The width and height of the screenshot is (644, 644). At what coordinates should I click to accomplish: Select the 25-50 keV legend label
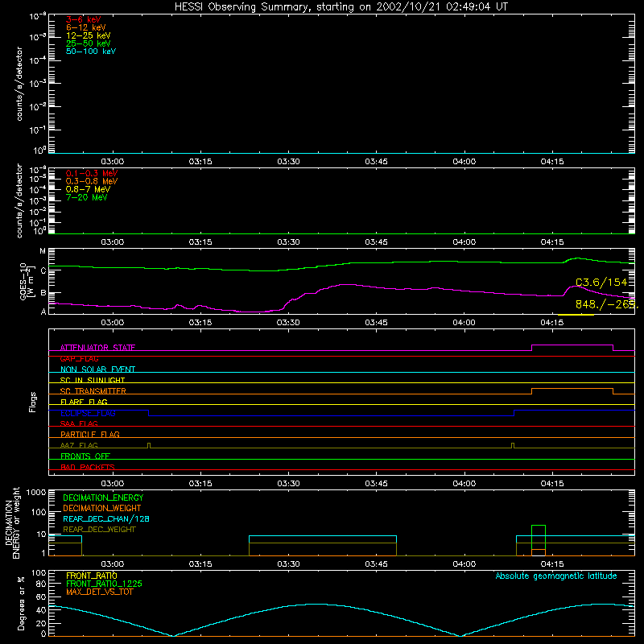[x=89, y=43]
